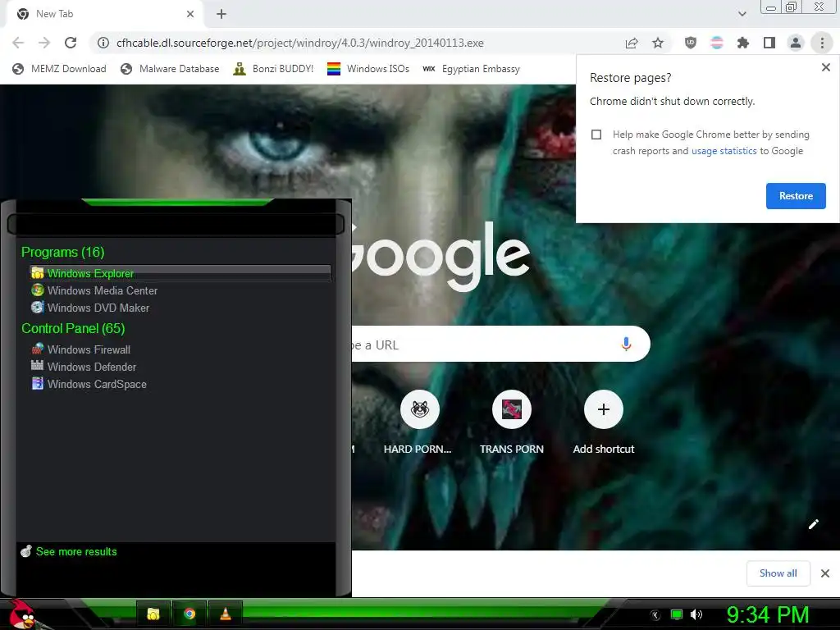The image size is (840, 630).
Task: Click the start menu search field
Action: [x=176, y=224]
